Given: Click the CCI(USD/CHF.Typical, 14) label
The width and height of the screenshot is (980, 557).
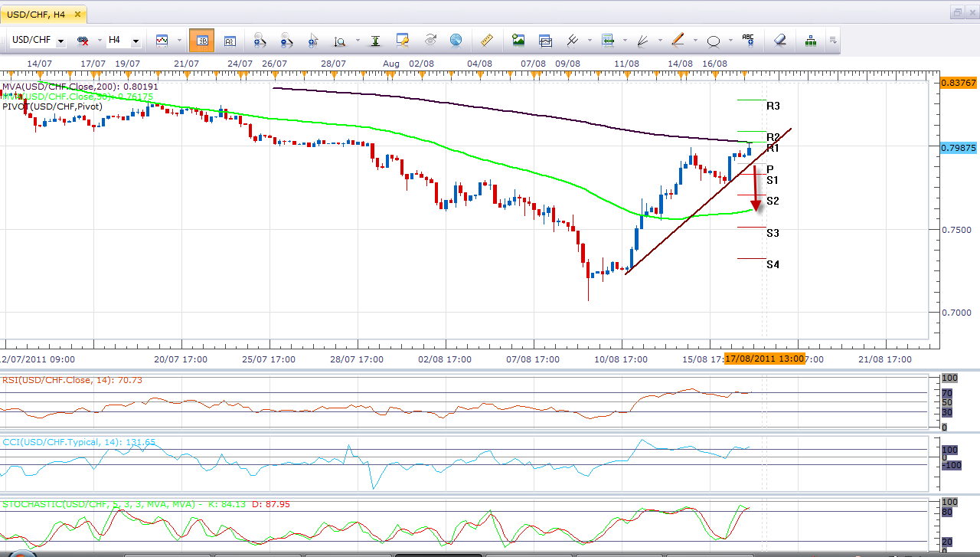Looking at the screenshot, I should click(79, 442).
